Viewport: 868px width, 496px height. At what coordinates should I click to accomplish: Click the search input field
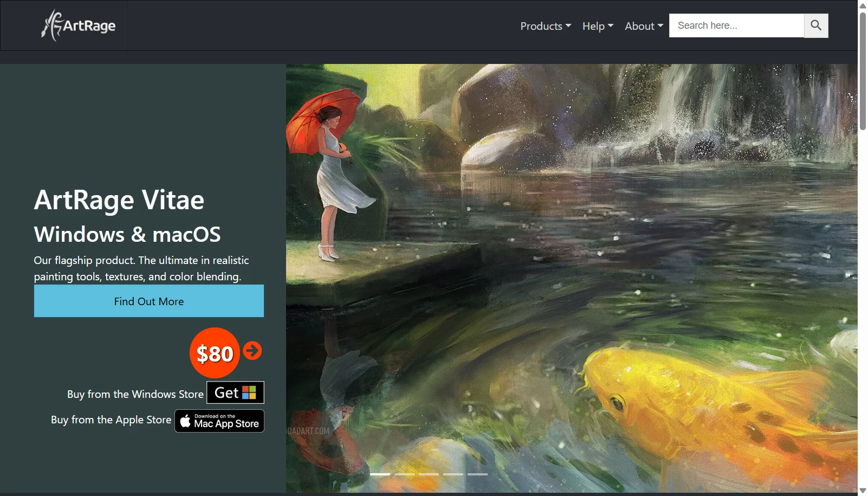[x=736, y=25]
